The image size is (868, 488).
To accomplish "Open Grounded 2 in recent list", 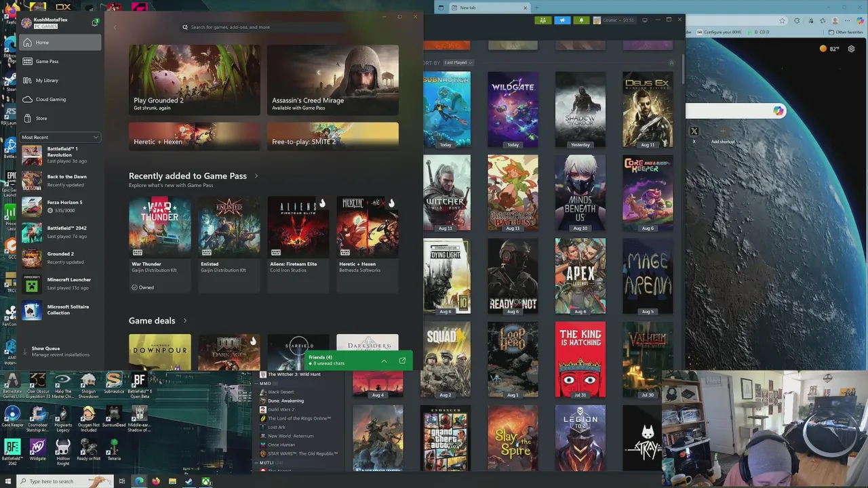I will [x=60, y=258].
